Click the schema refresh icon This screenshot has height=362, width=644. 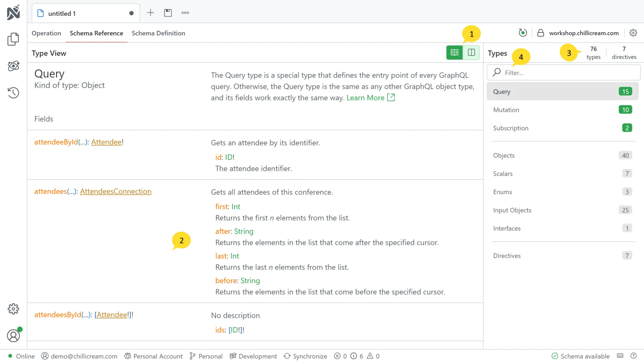523,33
